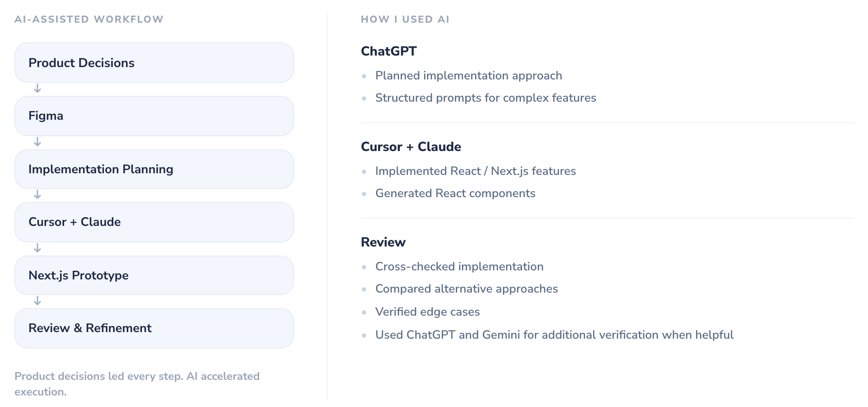Select the Figma workflow card

tap(154, 116)
